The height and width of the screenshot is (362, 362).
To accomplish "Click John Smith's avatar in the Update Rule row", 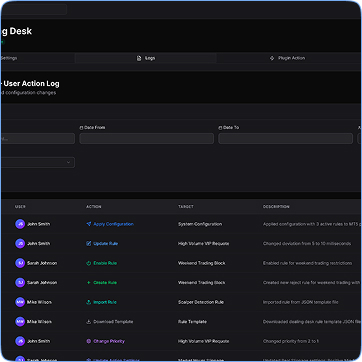I will click(20, 244).
